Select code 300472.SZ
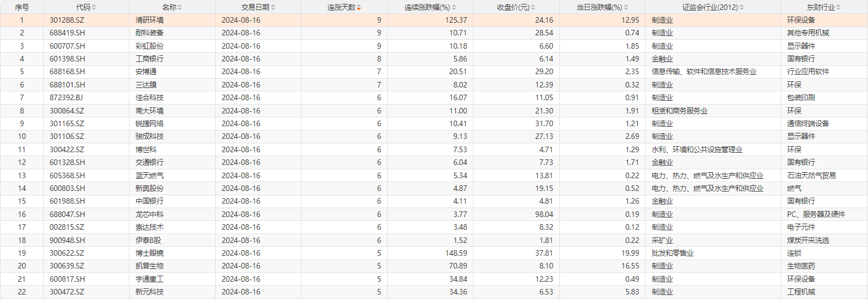Image resolution: width=868 pixels, height=300 pixels. 67,292
